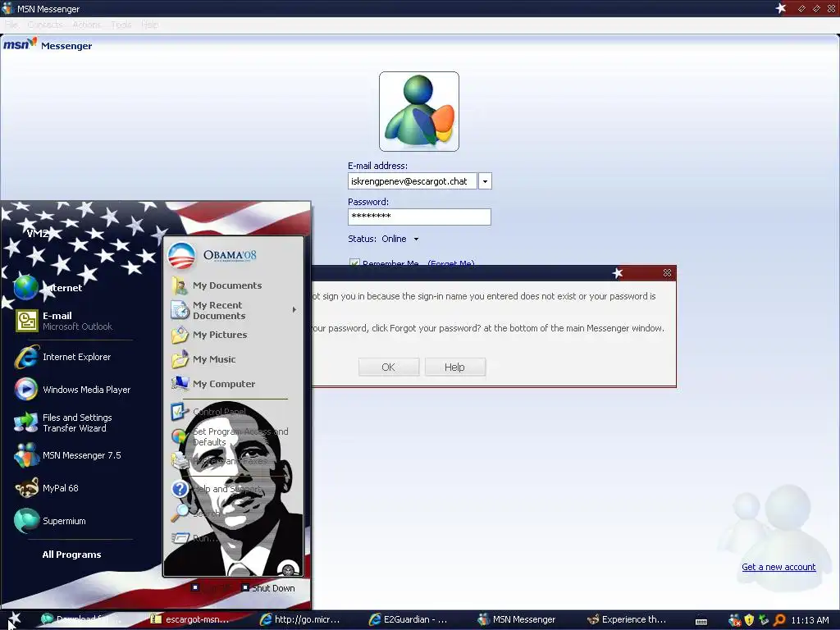Screen dimensions: 840x630
Task: Open the Internet globe shortcut
Action: coord(48,288)
